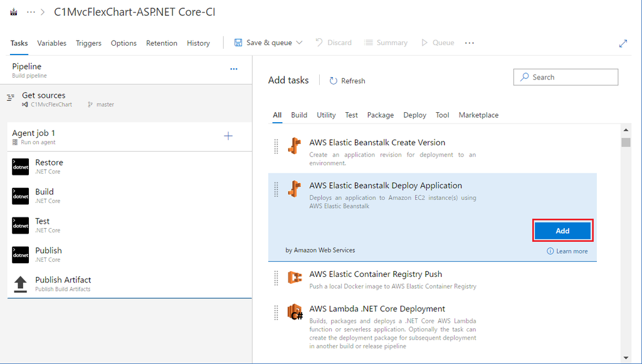Select AWS Lambda .NET Core Deployment title
This screenshot has width=642, height=364.
click(377, 309)
